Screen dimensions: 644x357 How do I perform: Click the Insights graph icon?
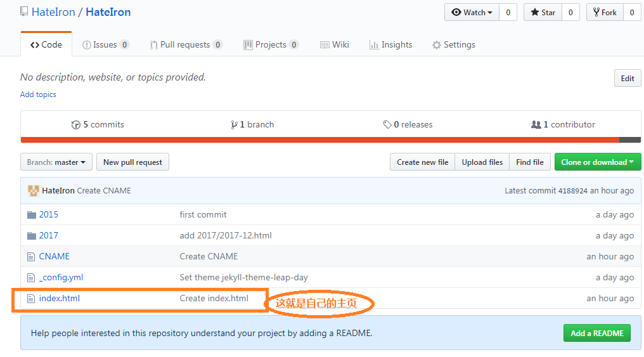pos(374,45)
